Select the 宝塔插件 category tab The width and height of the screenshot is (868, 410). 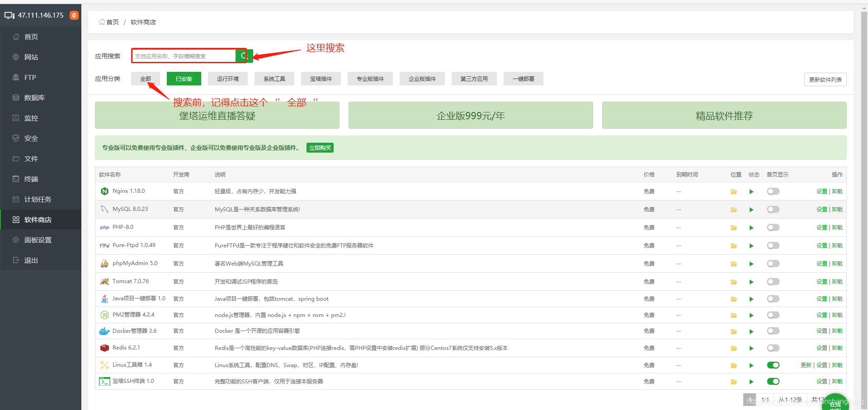pos(321,79)
